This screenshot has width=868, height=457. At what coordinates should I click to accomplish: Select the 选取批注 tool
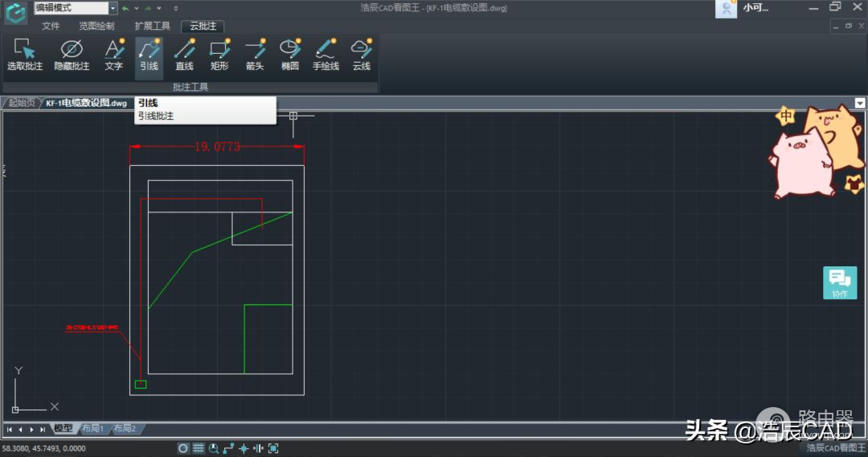[x=24, y=55]
